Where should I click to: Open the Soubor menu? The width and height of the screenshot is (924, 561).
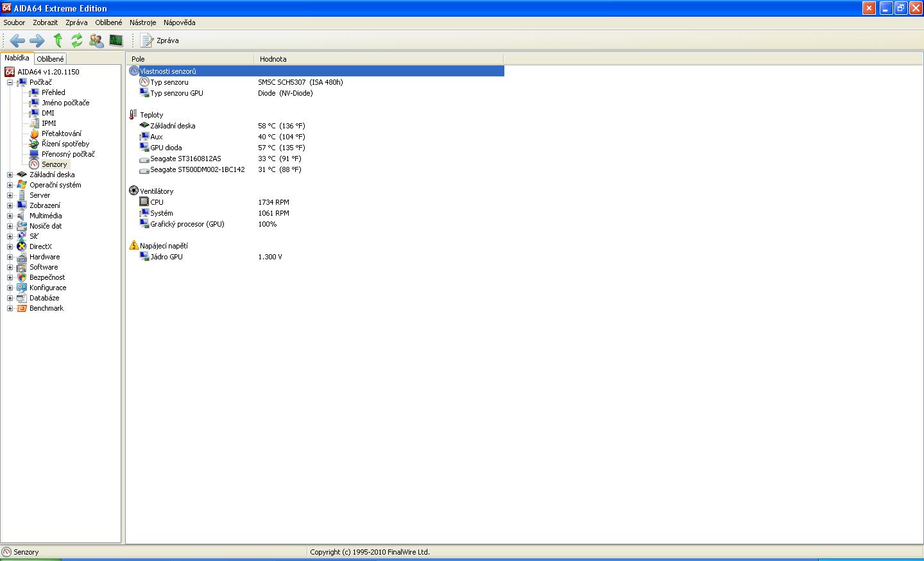click(14, 22)
